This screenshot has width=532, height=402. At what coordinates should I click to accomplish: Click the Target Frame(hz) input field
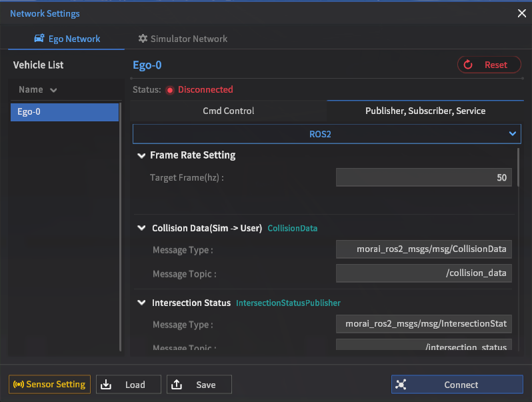424,178
